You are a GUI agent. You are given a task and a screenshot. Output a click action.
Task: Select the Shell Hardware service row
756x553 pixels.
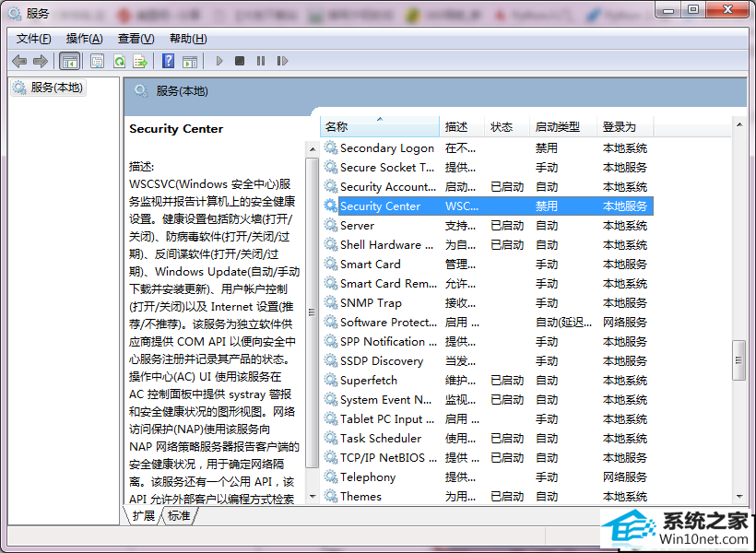point(488,244)
